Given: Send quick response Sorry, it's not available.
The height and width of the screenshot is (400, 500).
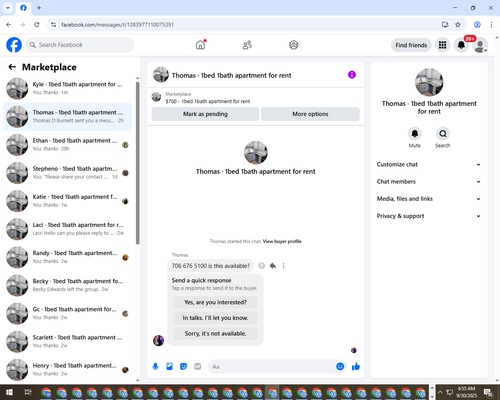Looking at the screenshot, I should coord(215,334).
